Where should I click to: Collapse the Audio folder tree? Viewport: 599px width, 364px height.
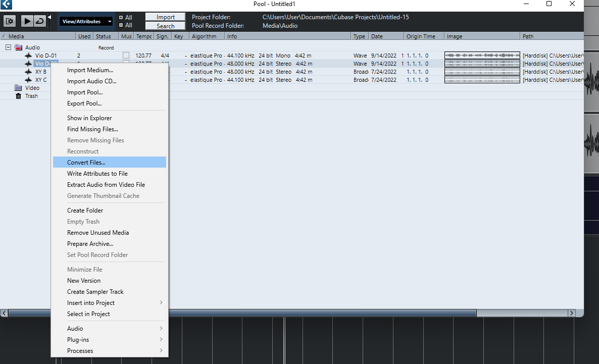(x=8, y=47)
